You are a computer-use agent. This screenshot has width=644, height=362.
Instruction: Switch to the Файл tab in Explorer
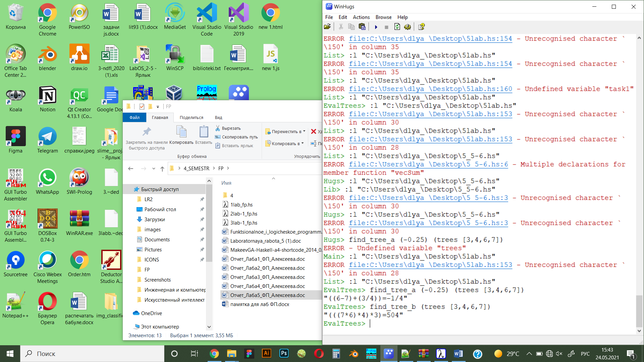click(x=135, y=117)
